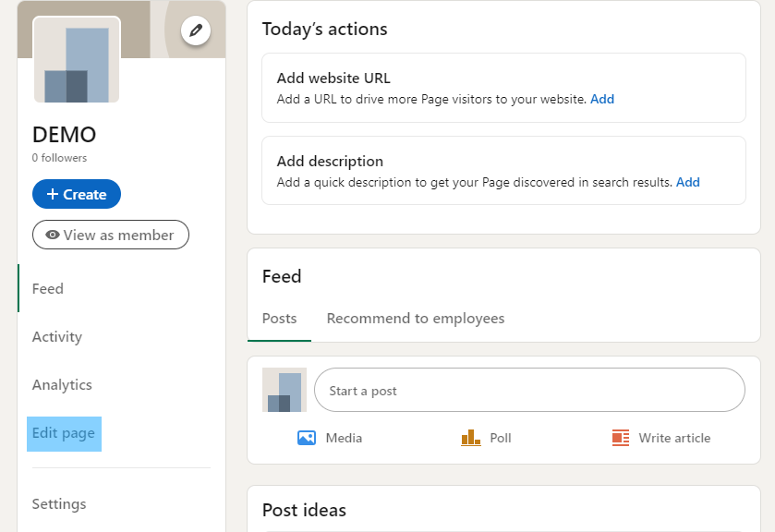Switch to the Posts tab in Feed
The image size is (775, 532).
pos(279,318)
